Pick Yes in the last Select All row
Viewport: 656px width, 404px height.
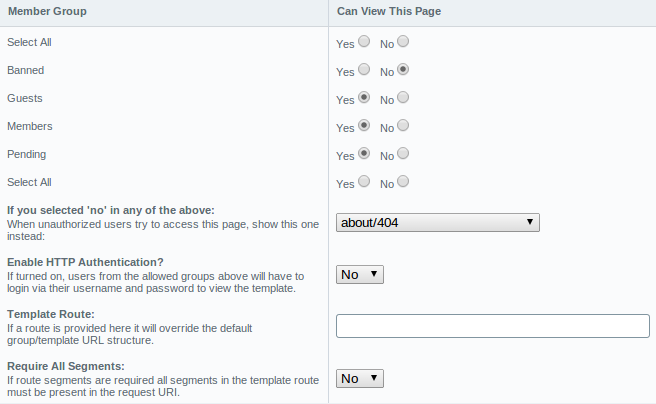(364, 182)
